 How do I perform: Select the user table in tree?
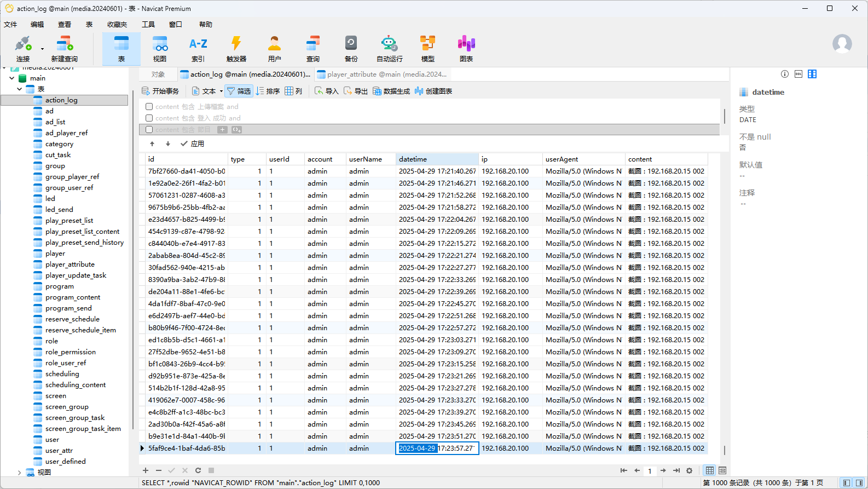(x=53, y=439)
